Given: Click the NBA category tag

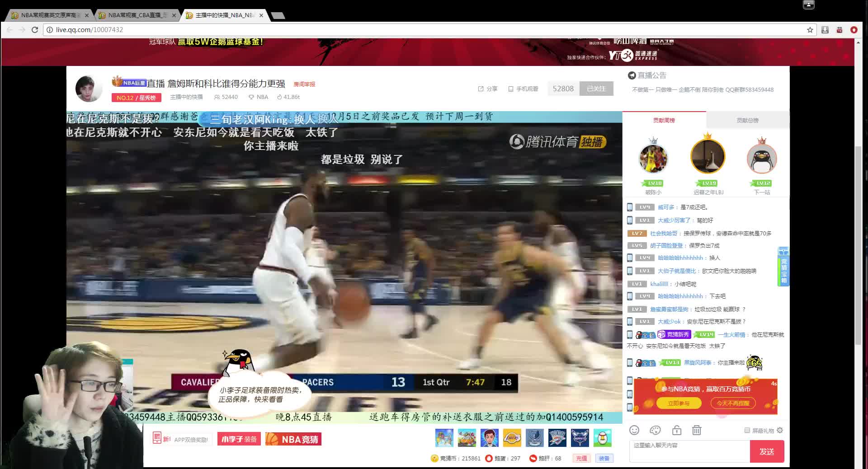Looking at the screenshot, I should [259, 97].
